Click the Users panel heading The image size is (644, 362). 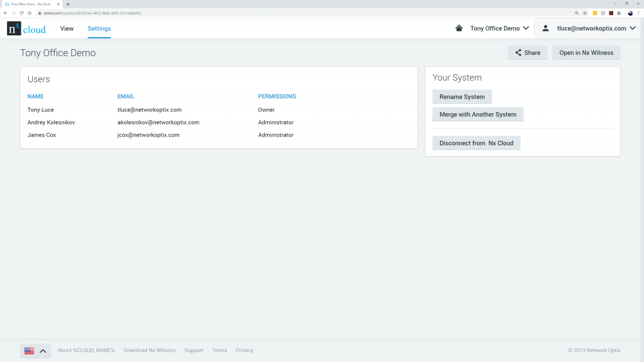(38, 79)
